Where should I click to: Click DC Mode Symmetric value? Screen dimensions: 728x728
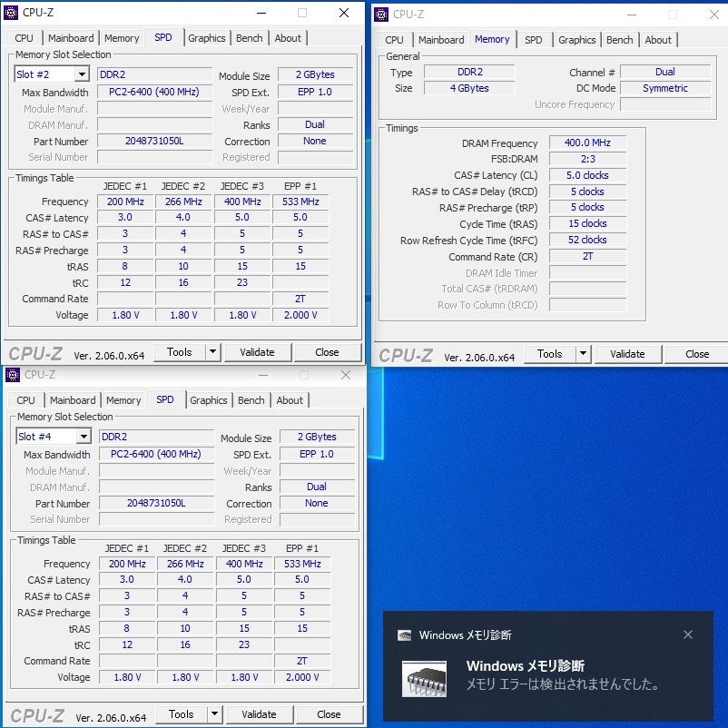(x=665, y=88)
